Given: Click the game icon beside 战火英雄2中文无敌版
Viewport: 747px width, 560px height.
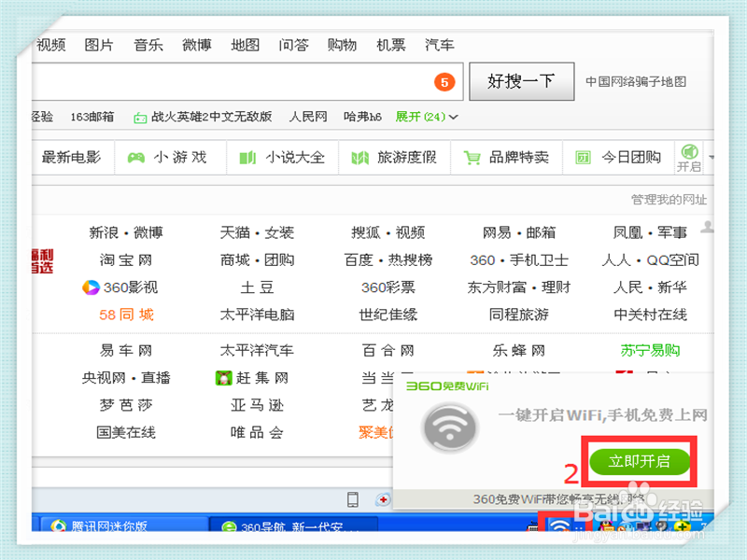Looking at the screenshot, I should point(140,118).
